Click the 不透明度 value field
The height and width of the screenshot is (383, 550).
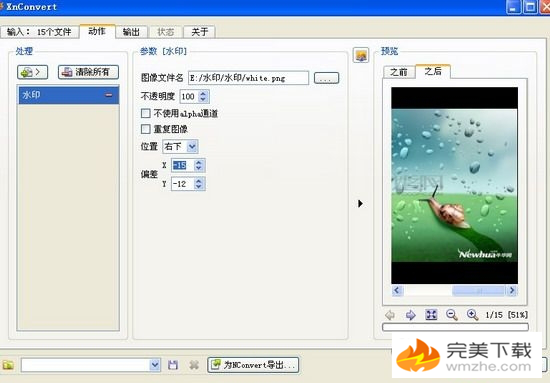(189, 96)
